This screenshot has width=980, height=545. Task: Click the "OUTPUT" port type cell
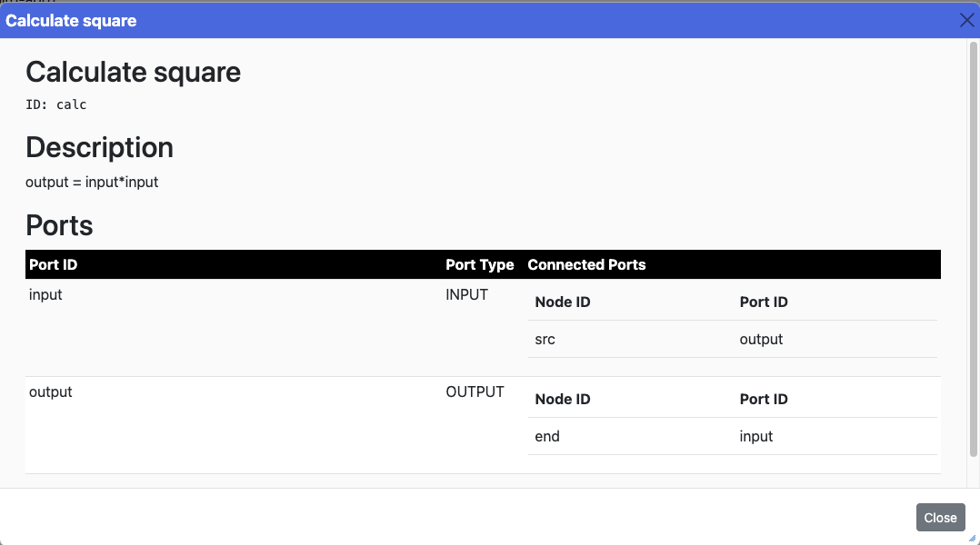pos(475,391)
